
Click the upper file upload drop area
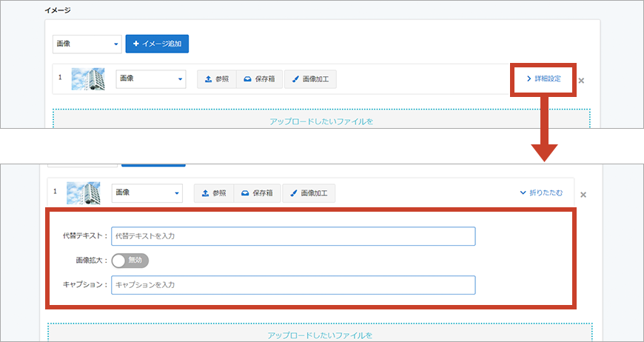[x=321, y=118]
